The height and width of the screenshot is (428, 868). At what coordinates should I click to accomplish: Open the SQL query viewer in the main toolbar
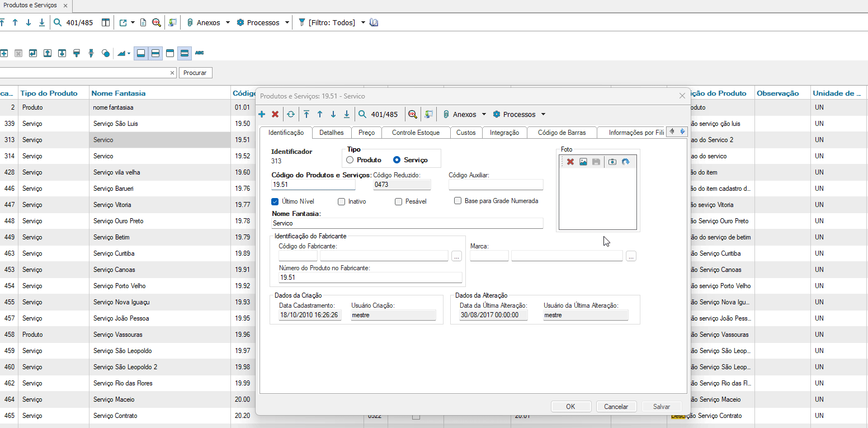coord(157,22)
